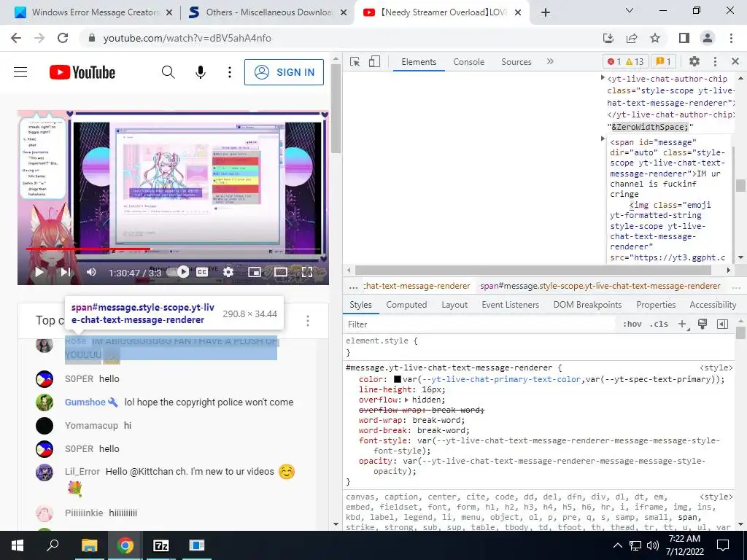This screenshot has width=747, height=560.
Task: Open the video player settings gear
Action: [228, 272]
